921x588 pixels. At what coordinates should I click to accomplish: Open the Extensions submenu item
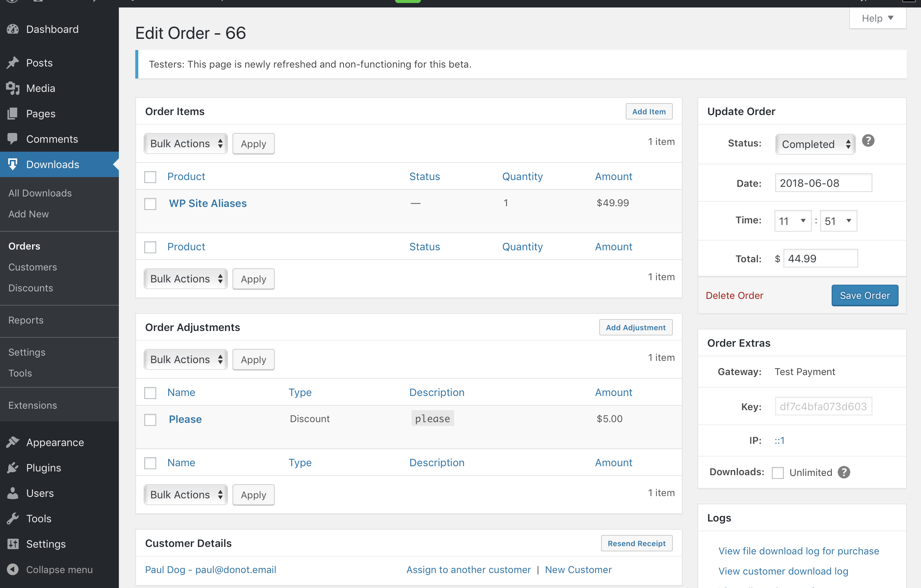coord(33,406)
